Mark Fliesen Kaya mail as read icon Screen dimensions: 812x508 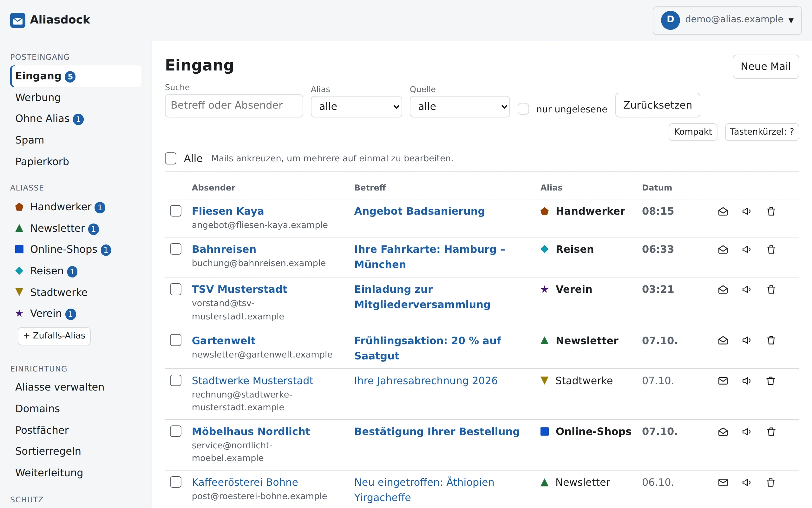723,211
